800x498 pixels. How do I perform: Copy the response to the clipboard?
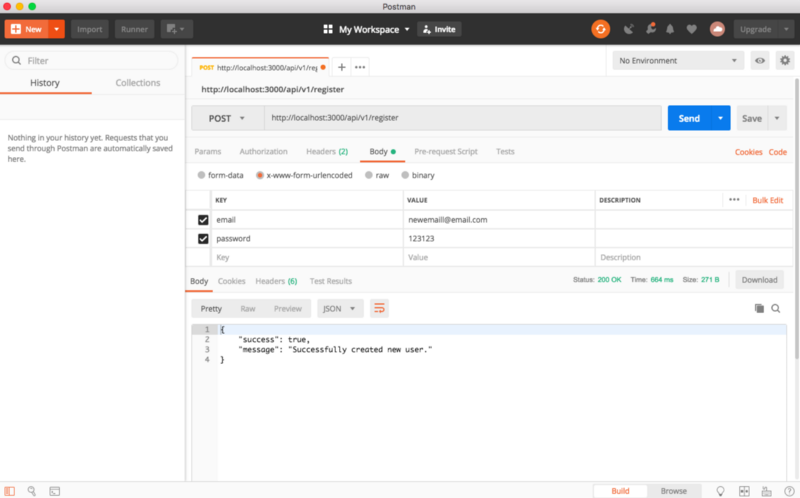click(759, 308)
